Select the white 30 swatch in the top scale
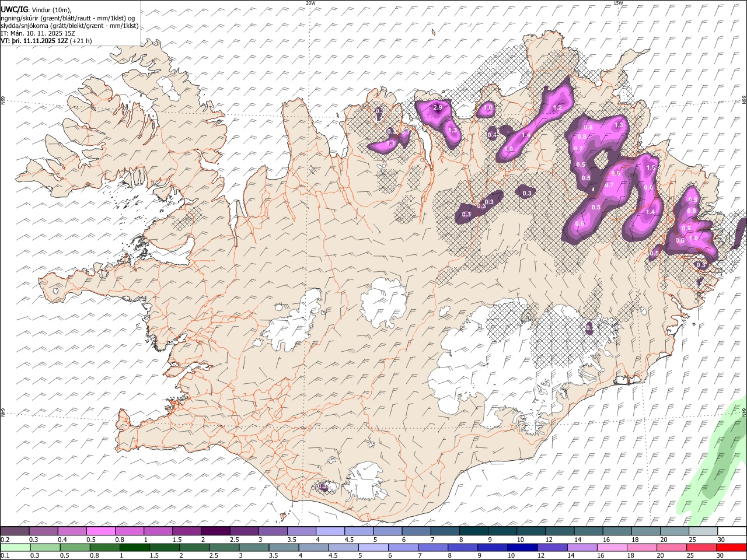 tap(732, 531)
